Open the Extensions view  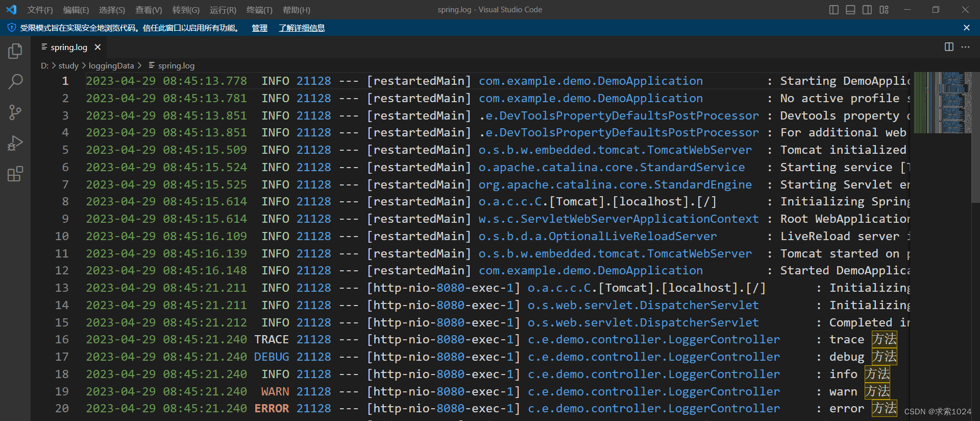[x=15, y=174]
